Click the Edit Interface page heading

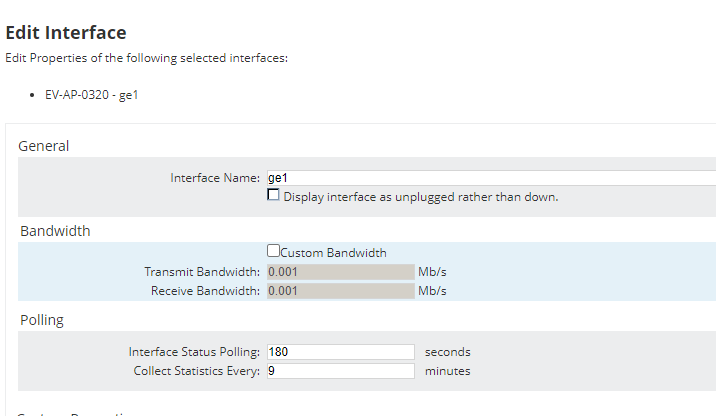click(66, 33)
